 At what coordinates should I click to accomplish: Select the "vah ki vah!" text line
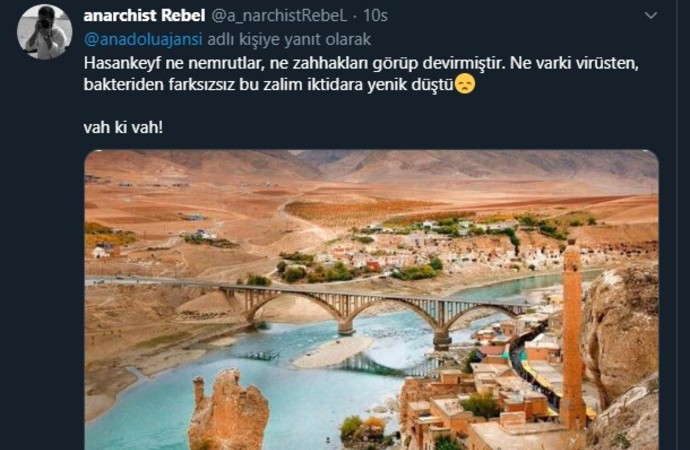coord(123,128)
